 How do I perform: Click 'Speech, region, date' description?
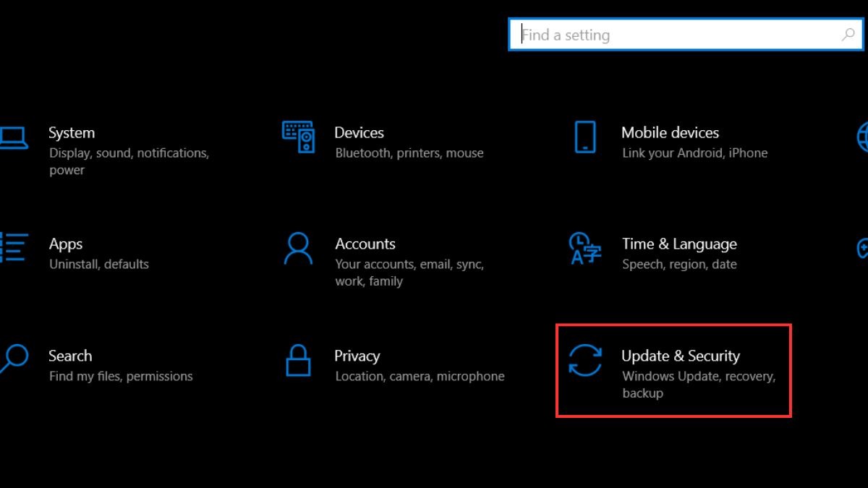(679, 265)
